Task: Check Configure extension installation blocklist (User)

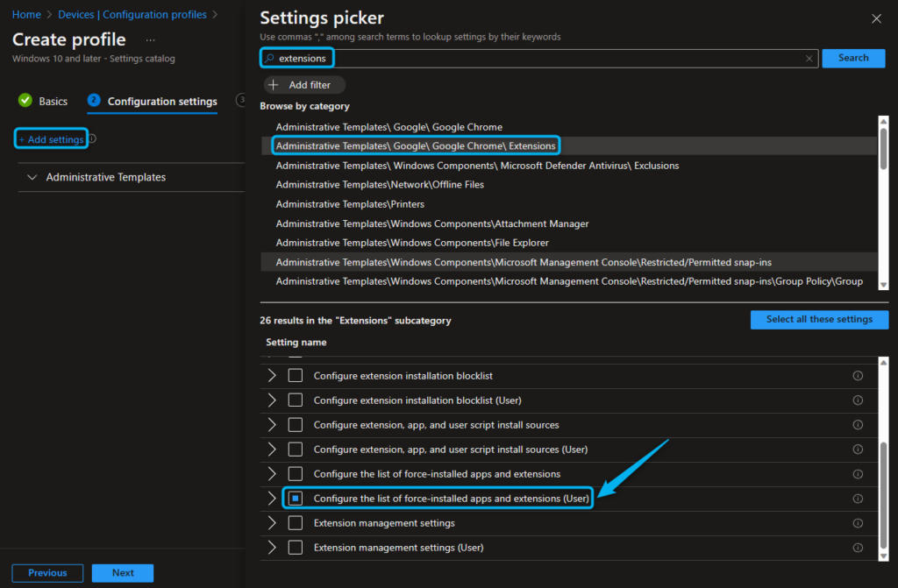Action: pos(296,400)
